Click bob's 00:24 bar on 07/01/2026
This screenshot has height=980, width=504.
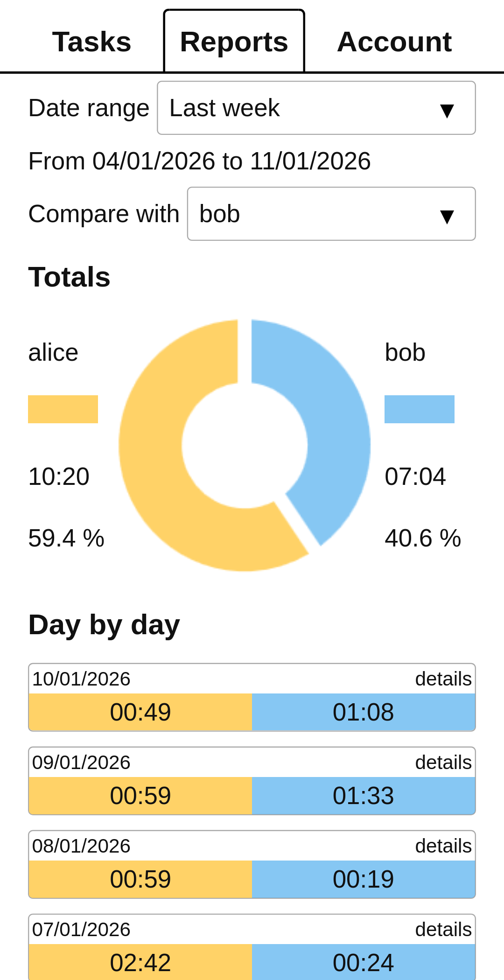pyautogui.click(x=363, y=962)
